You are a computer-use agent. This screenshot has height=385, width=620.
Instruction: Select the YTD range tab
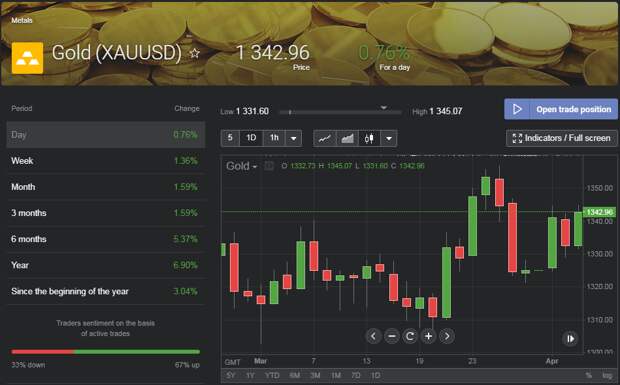272,375
